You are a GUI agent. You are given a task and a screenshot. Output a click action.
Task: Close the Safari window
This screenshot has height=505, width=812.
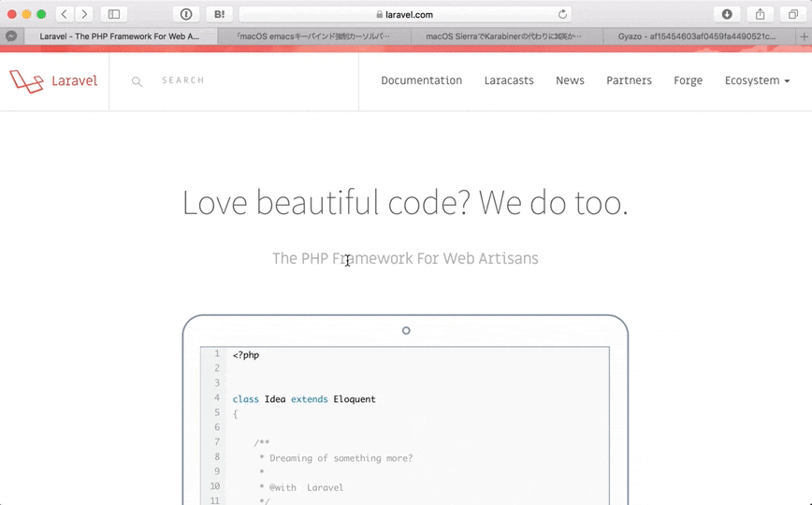(x=11, y=15)
